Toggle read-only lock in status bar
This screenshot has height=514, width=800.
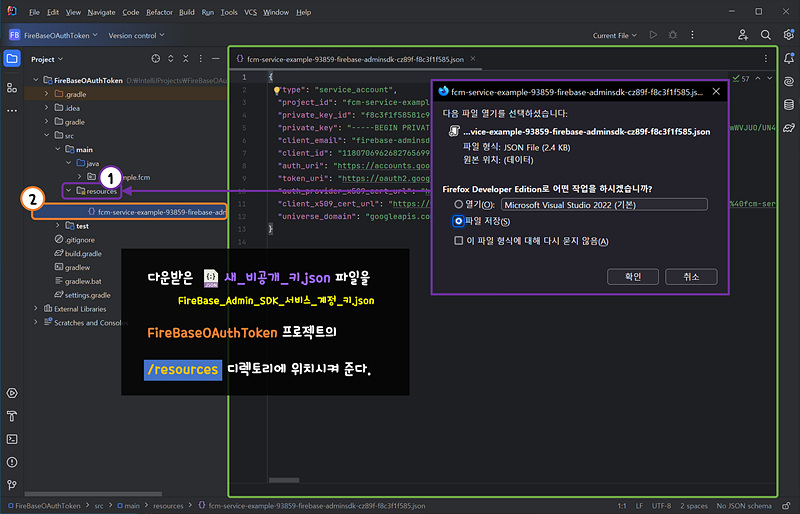[x=786, y=506]
